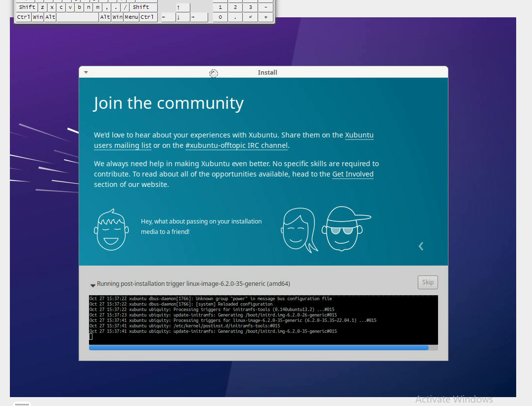
Task: Open the Xubuntu users mailing list link
Action: pos(123,145)
